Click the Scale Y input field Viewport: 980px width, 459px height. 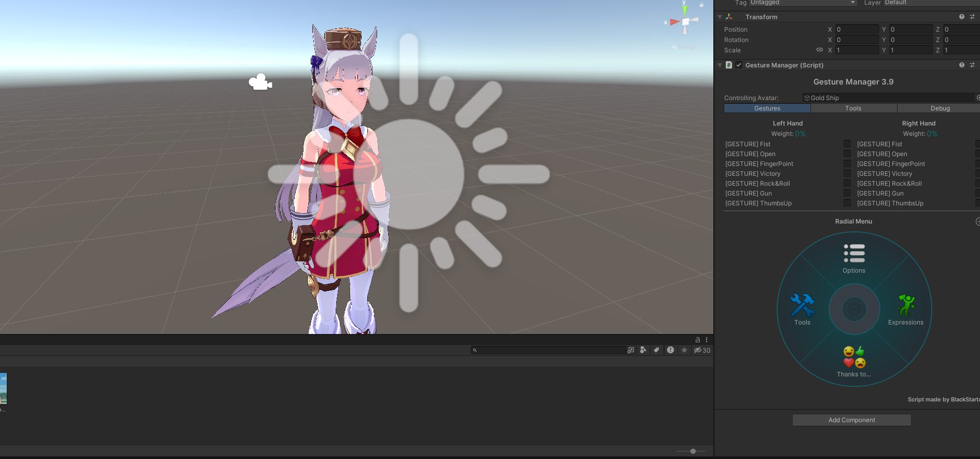pos(911,50)
